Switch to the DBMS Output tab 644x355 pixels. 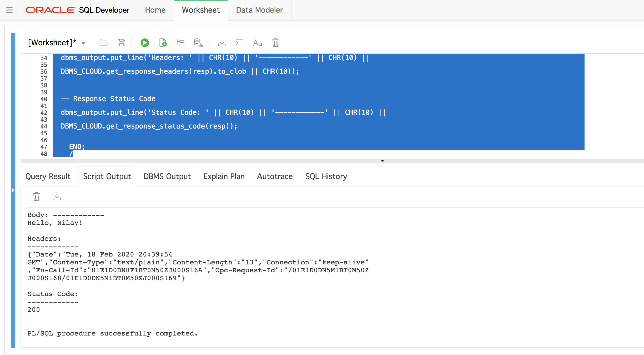click(167, 176)
